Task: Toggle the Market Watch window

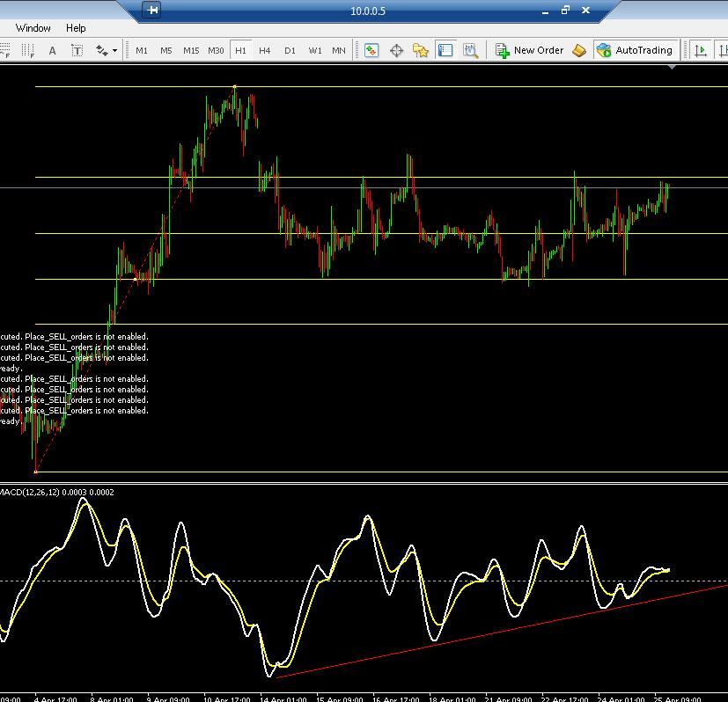Action: (x=371, y=50)
